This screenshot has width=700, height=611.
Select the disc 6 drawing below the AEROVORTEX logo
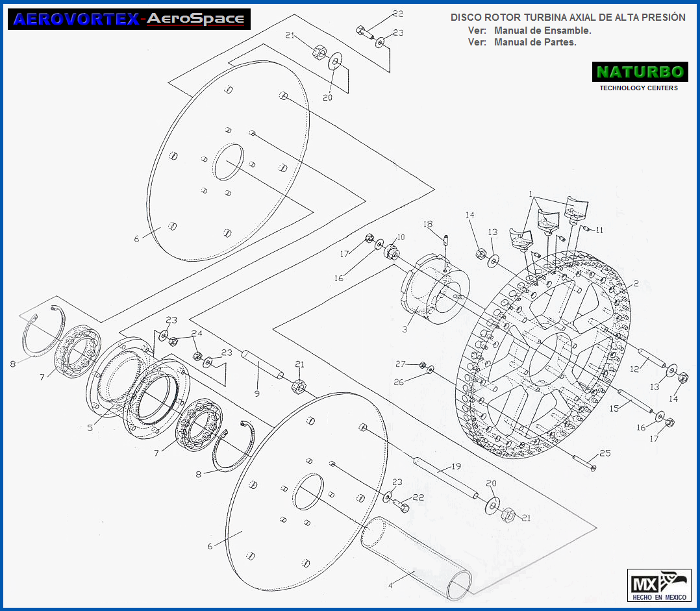tap(228, 161)
